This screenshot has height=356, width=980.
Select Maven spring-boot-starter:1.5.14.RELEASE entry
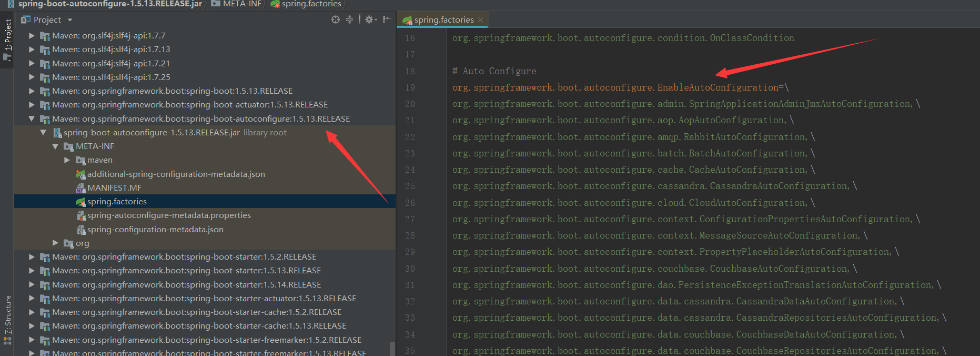point(186,284)
